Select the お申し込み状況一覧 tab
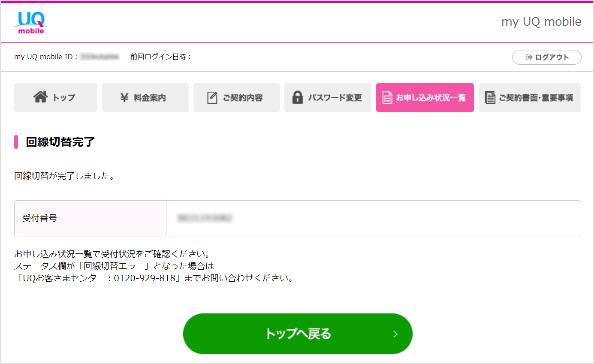Image resolution: width=594 pixels, height=364 pixels. coord(425,97)
